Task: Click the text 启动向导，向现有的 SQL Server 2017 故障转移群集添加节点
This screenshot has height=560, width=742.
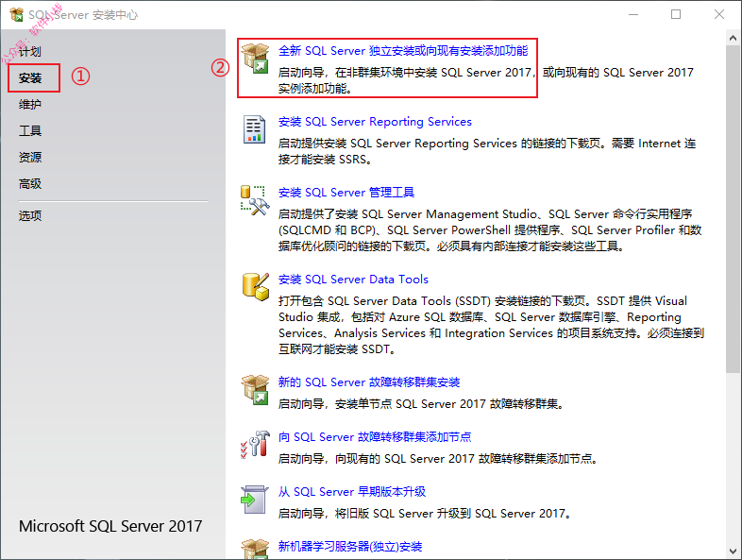Action: tap(437, 459)
